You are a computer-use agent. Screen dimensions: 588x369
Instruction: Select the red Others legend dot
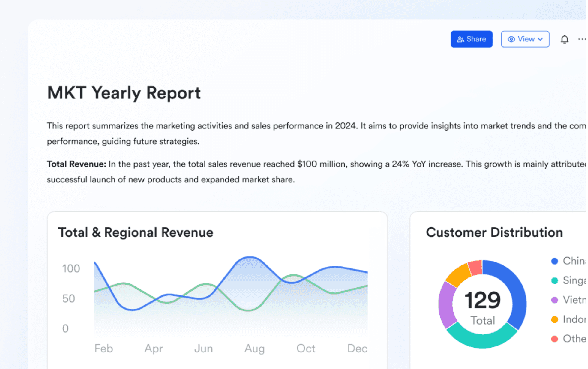[x=554, y=339]
